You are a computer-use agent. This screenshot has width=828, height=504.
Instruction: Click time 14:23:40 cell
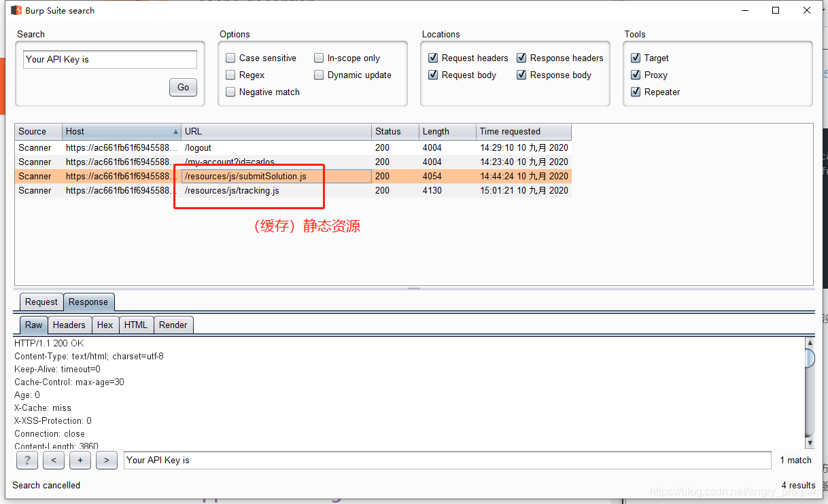(524, 162)
